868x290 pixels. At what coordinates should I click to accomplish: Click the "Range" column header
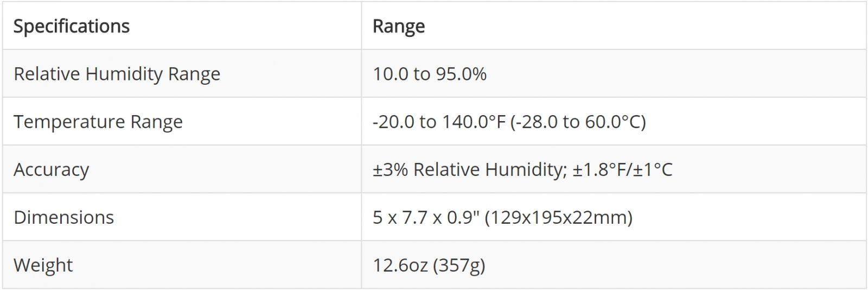[399, 26]
